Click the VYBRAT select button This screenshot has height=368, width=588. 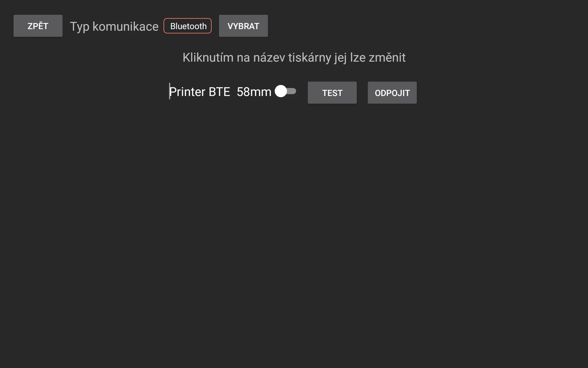tap(243, 25)
